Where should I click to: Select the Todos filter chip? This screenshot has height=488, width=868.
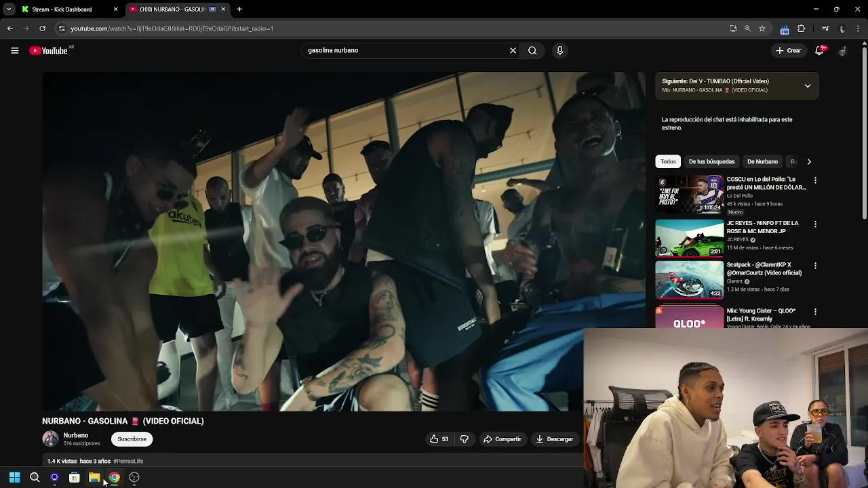[668, 161]
